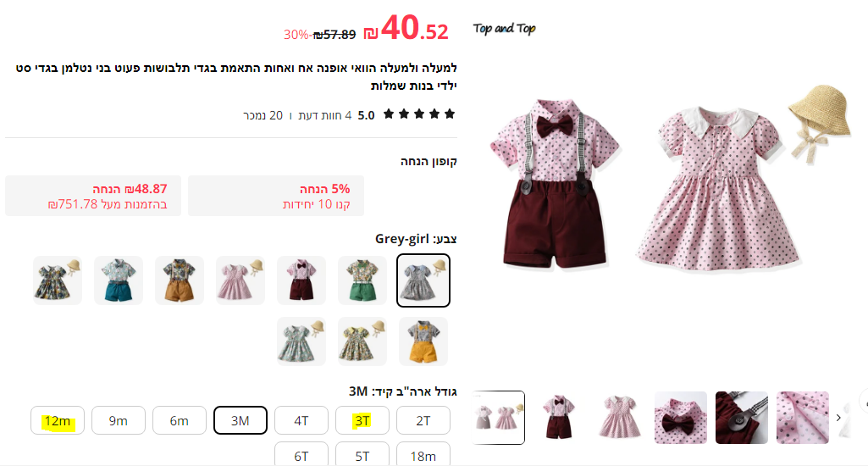Image resolution: width=868 pixels, height=466 pixels.
Task: Show next gallery thumbnails with arrow
Action: pos(838,418)
